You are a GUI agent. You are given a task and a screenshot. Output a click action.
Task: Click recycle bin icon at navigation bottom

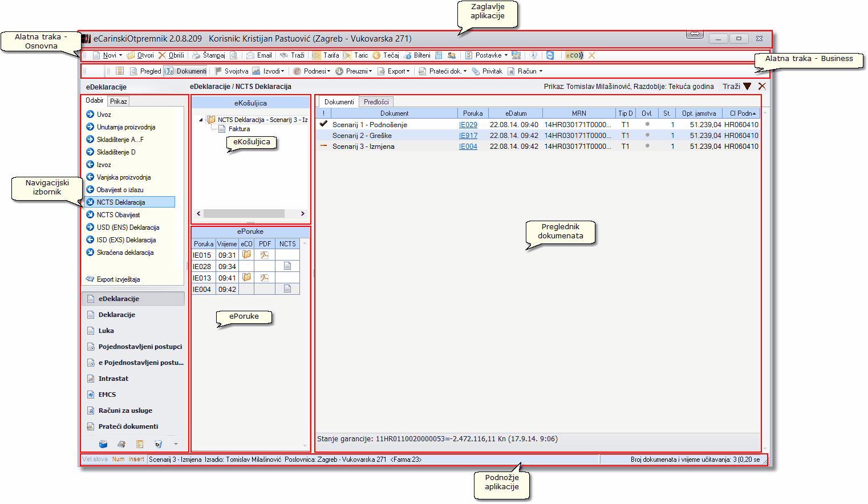coord(158,444)
